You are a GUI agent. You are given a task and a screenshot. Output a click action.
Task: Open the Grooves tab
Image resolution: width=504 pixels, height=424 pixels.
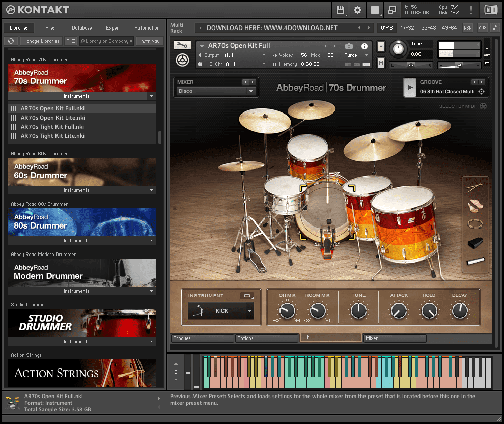(202, 338)
